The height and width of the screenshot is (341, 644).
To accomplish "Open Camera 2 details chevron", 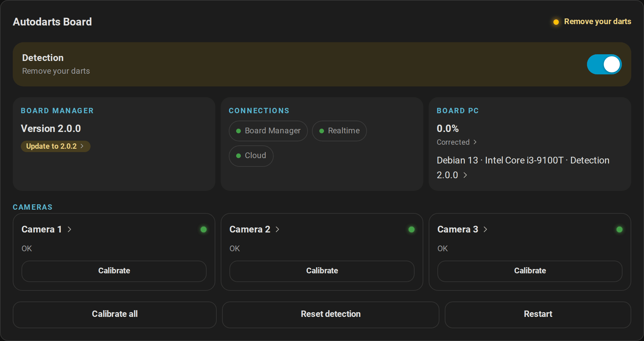I will (277, 229).
